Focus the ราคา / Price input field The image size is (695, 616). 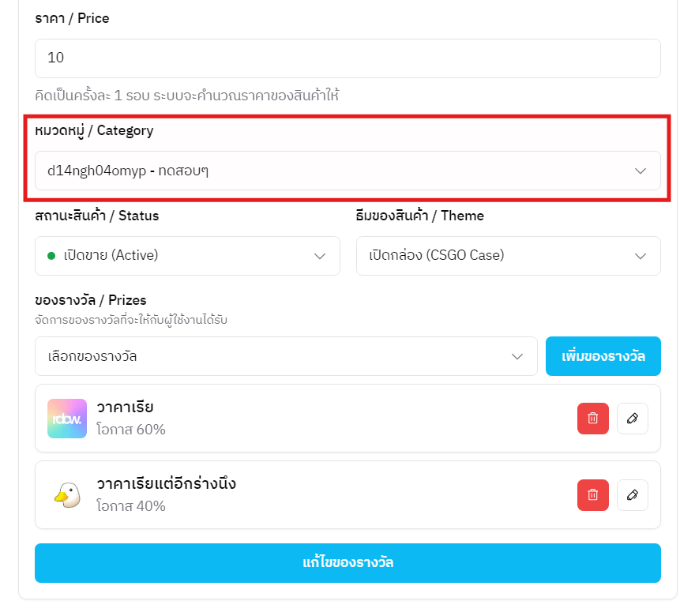347,58
